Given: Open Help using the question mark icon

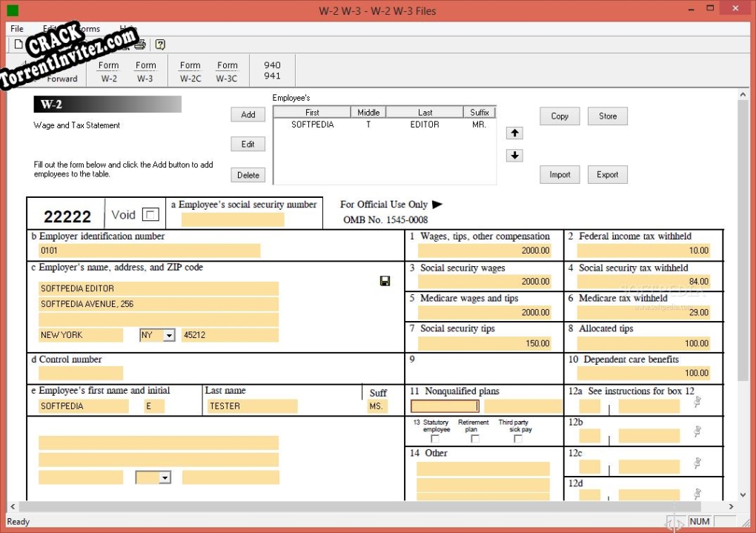Looking at the screenshot, I should click(x=159, y=44).
